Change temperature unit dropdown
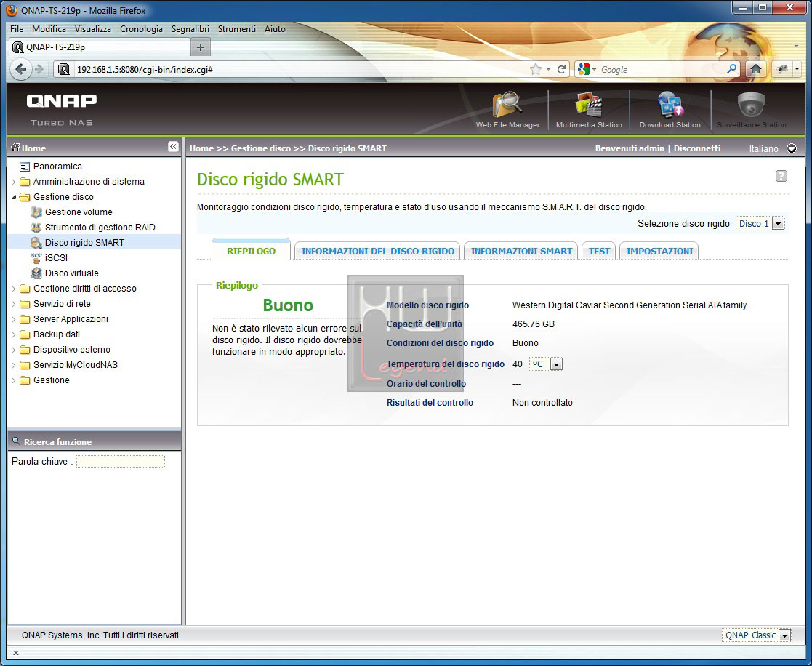Screen dimensions: 812x666 tap(546, 364)
